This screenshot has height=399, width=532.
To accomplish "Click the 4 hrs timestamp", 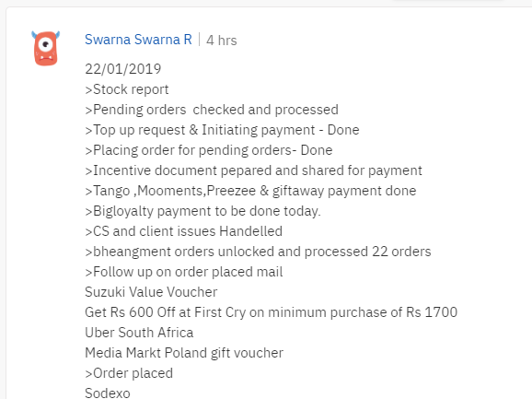I will click(x=222, y=41).
